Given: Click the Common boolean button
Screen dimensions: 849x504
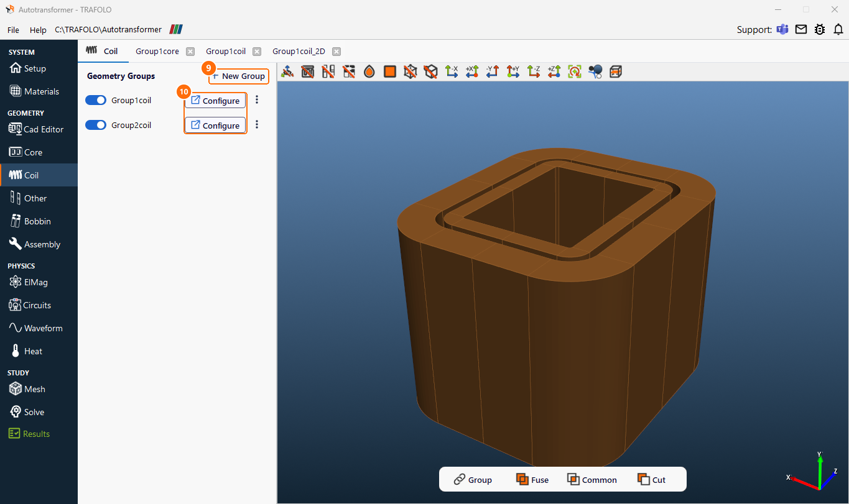Looking at the screenshot, I should coord(592,479).
